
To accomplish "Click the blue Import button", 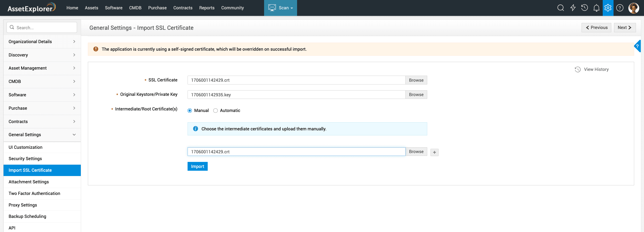I will 197,166.
